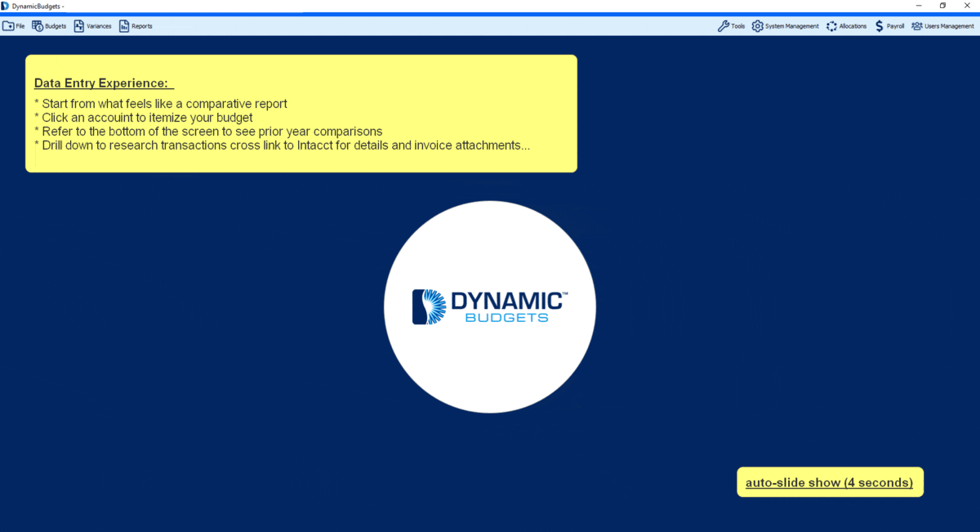Screen dimensions: 980x532
Task: Click the Payroll dollar sign icon
Action: point(879,26)
